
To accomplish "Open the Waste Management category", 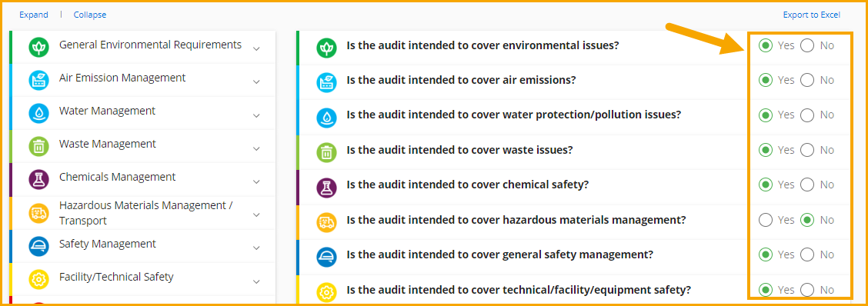I will 142,146.
